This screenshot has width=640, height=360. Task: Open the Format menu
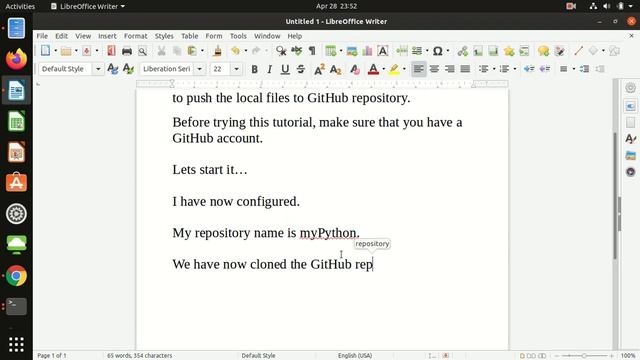click(136, 36)
